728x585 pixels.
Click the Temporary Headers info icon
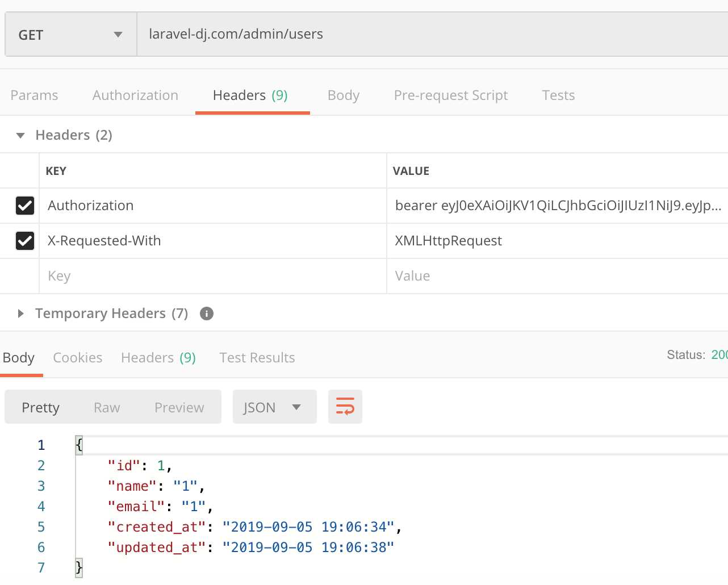[x=207, y=314]
